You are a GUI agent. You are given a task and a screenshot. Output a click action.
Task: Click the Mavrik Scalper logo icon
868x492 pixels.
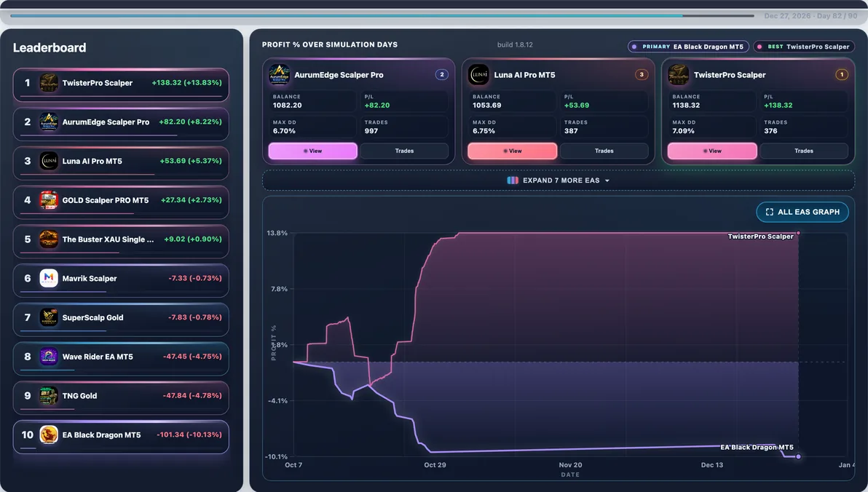tap(49, 278)
